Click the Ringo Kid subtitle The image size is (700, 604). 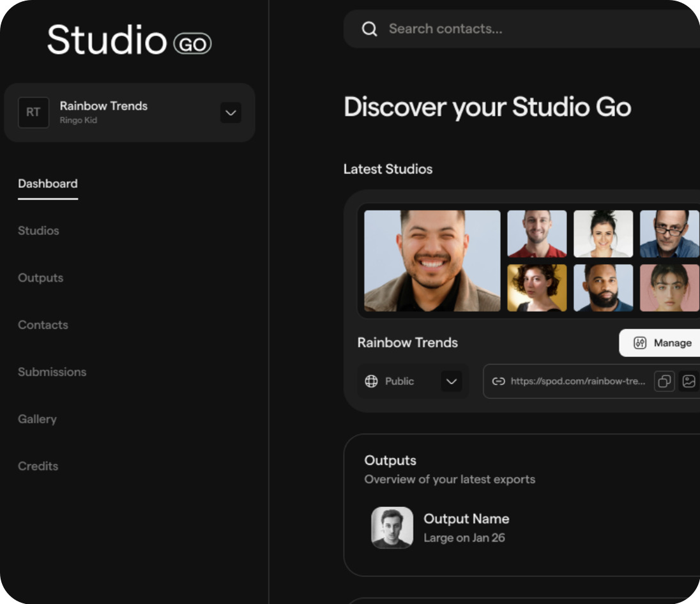click(x=78, y=121)
